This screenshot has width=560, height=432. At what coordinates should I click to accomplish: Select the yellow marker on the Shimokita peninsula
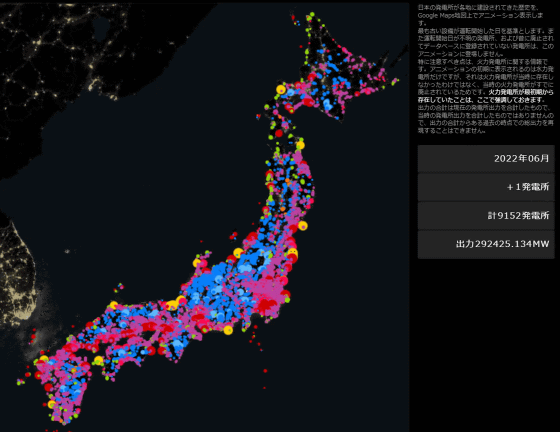click(300, 145)
